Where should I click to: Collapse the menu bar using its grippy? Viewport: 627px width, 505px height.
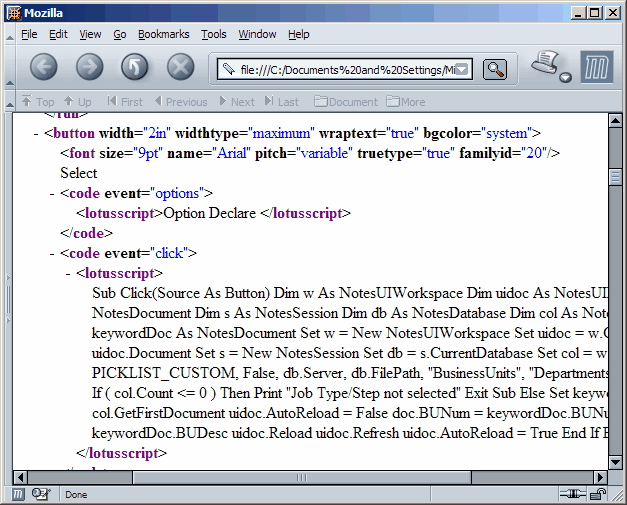coord(10,35)
